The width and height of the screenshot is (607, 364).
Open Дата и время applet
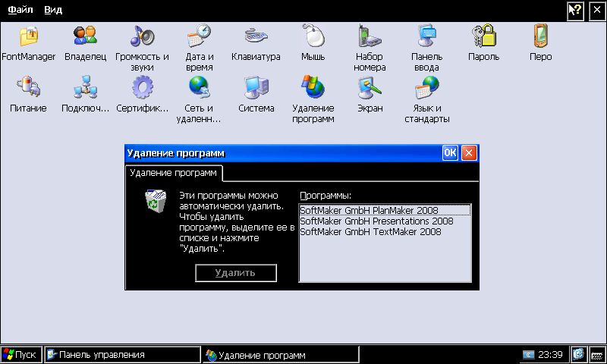(x=199, y=49)
